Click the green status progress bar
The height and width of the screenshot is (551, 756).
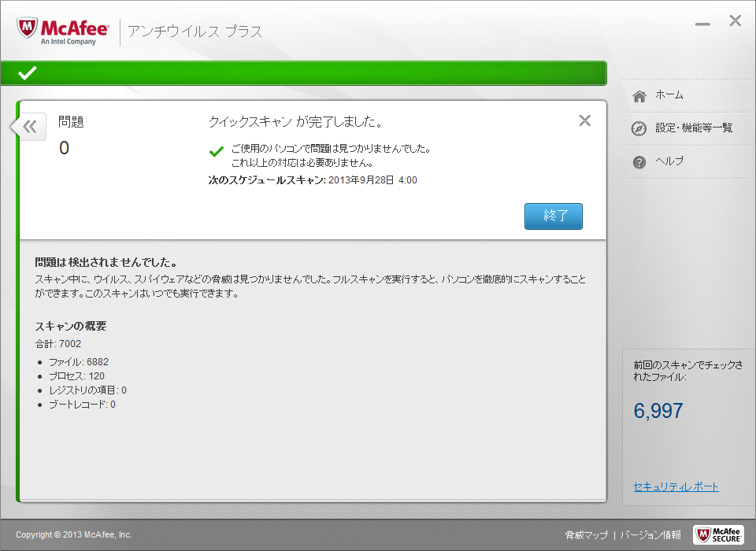[x=303, y=73]
